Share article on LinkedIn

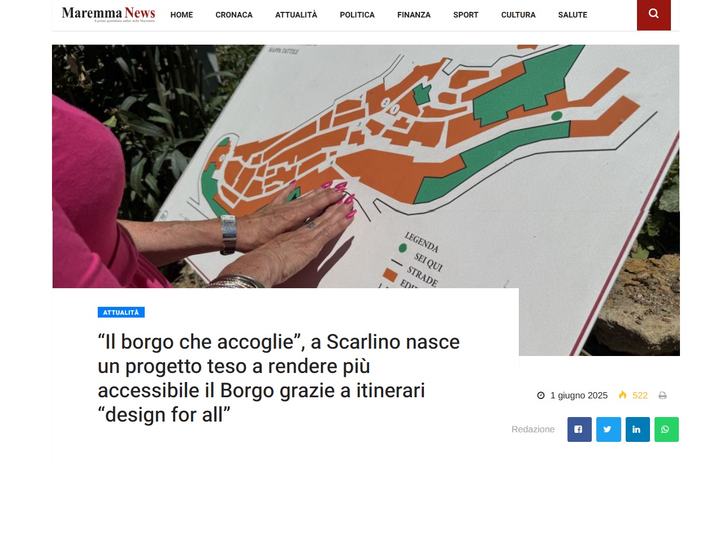tap(638, 429)
